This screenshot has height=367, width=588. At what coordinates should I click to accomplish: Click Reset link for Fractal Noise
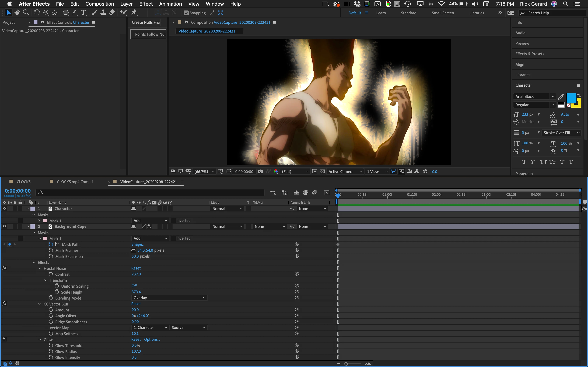click(x=136, y=268)
